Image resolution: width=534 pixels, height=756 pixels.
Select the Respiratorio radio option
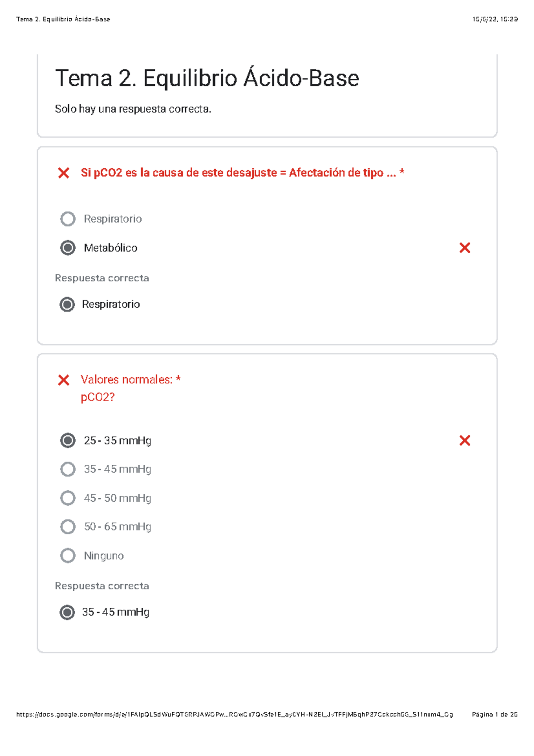(x=68, y=219)
